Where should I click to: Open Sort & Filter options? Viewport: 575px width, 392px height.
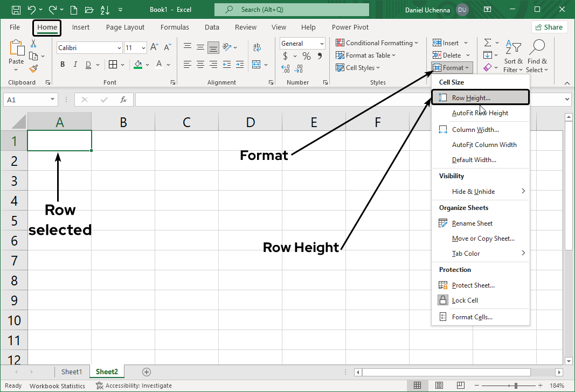[x=513, y=55]
